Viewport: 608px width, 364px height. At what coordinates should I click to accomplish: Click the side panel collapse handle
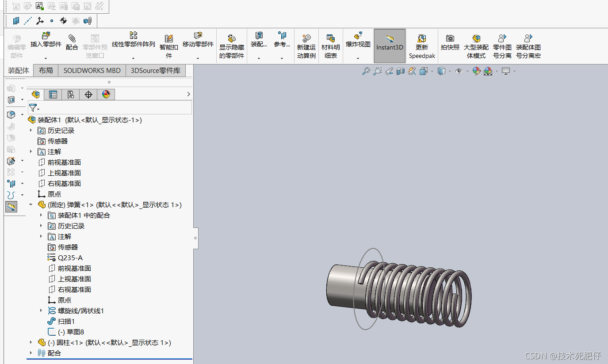[195, 238]
